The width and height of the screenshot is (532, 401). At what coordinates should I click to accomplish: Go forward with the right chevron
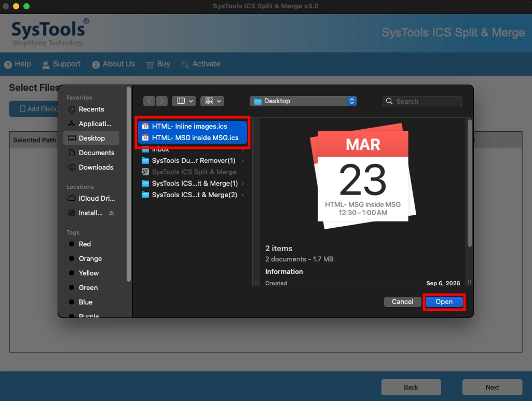click(162, 101)
